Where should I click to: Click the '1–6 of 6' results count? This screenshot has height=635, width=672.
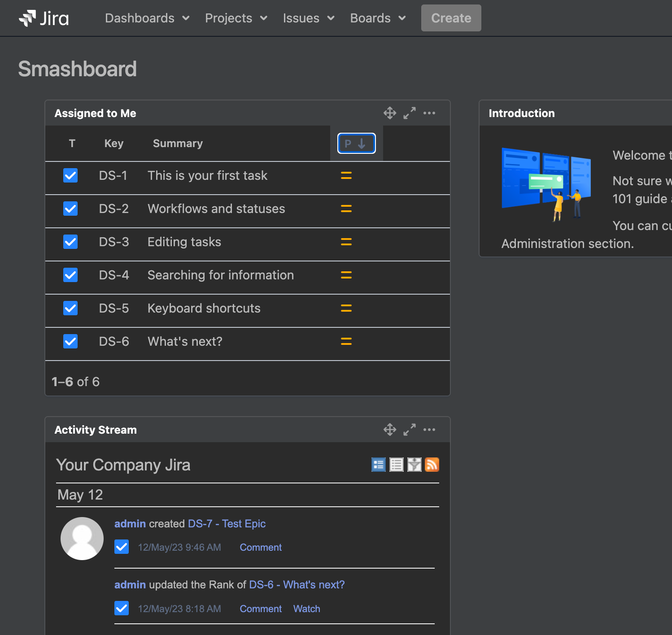(75, 382)
